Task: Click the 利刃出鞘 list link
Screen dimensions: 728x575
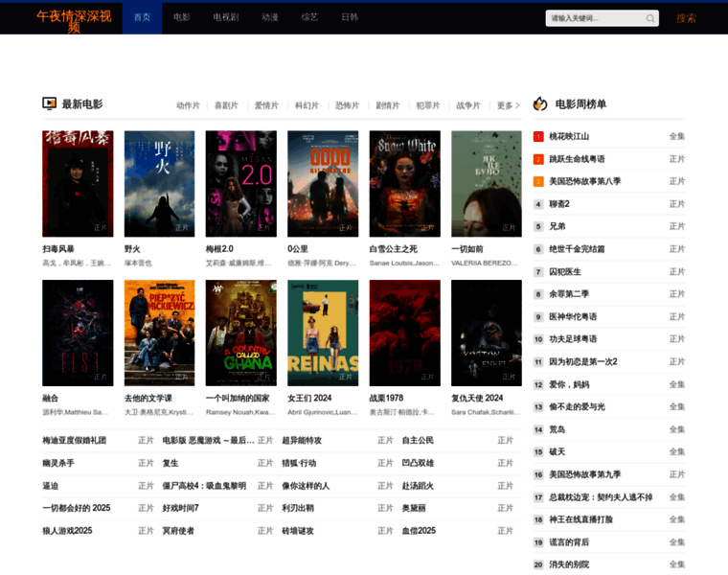Action: [x=298, y=508]
